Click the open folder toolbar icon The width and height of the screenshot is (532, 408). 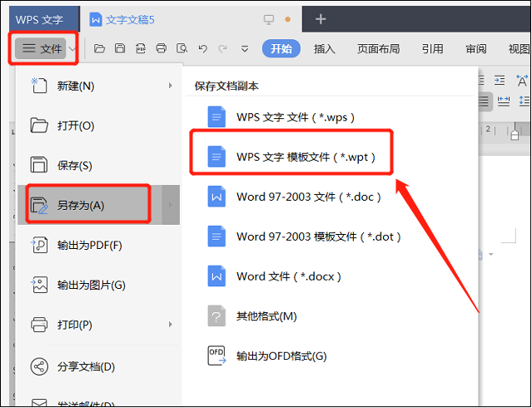(99, 48)
